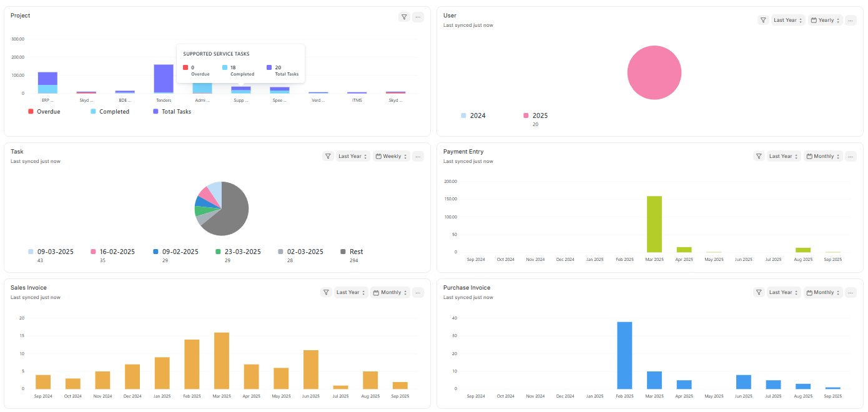Open the Yearly dropdown on the User chart
Screen dimensions: 868x412
point(826,20)
